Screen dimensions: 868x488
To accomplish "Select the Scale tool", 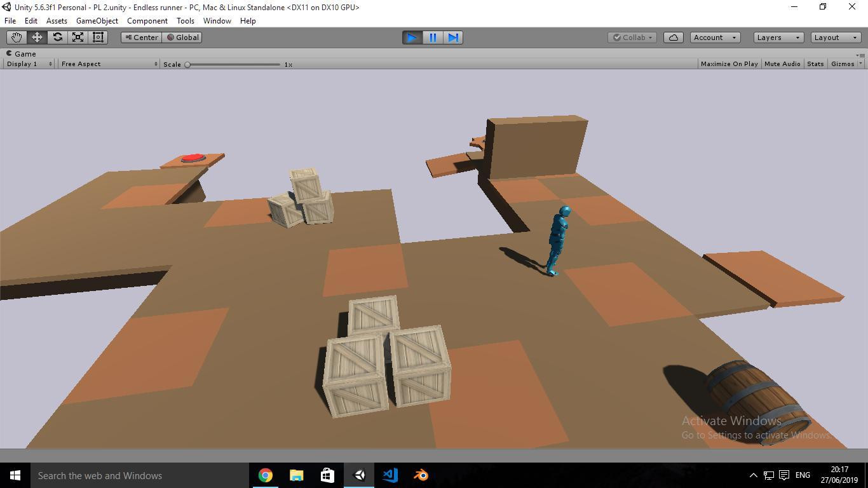I will (78, 37).
